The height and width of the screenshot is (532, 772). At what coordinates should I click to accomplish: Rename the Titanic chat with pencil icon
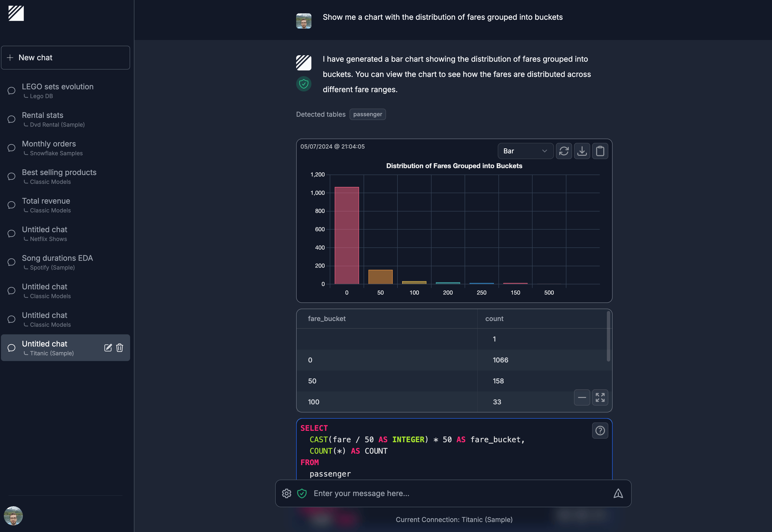(108, 348)
